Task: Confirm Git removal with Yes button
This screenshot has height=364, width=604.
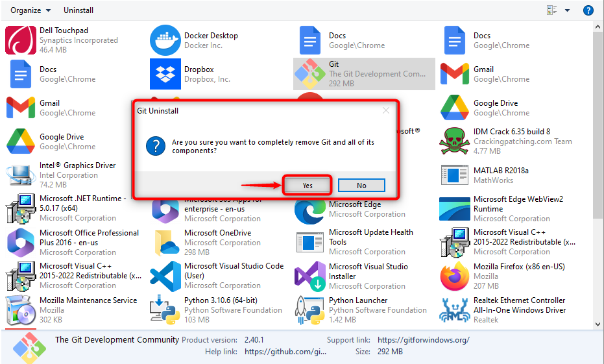Action: [x=308, y=186]
